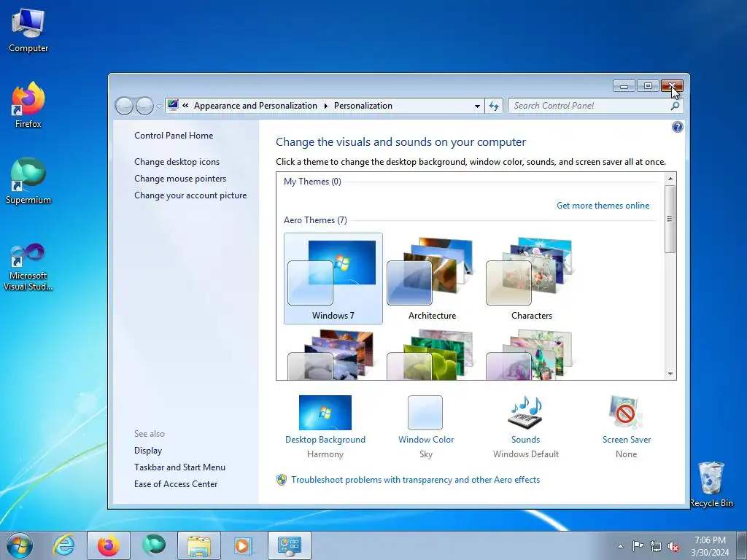This screenshot has width=747, height=560.
Task: Click the Personalization breadcrumb
Action: (363, 106)
